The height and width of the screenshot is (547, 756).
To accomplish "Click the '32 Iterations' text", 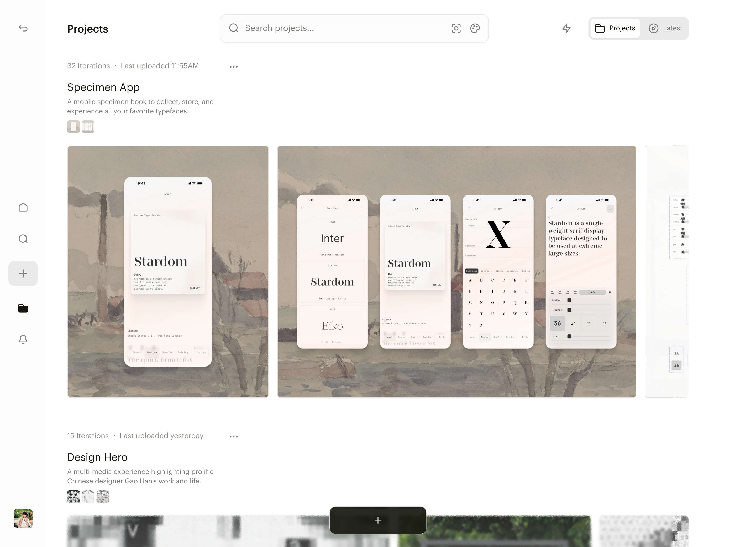I will pyautogui.click(x=88, y=66).
